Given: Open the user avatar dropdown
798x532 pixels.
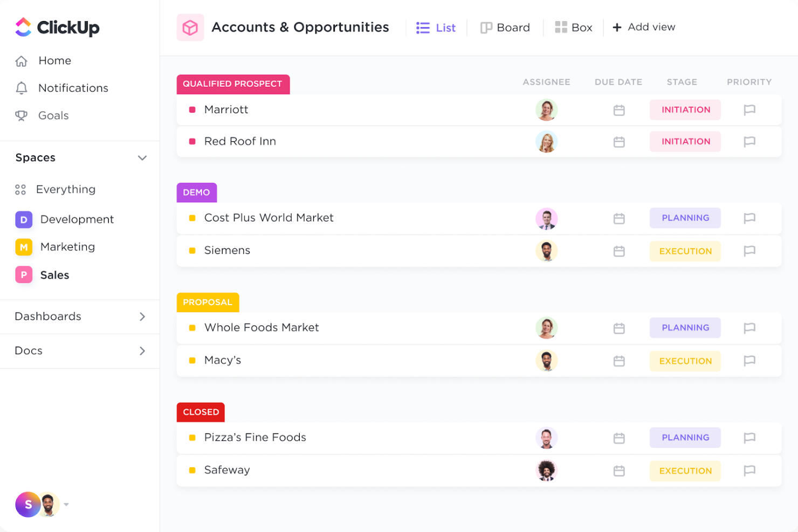Looking at the screenshot, I should (66, 505).
